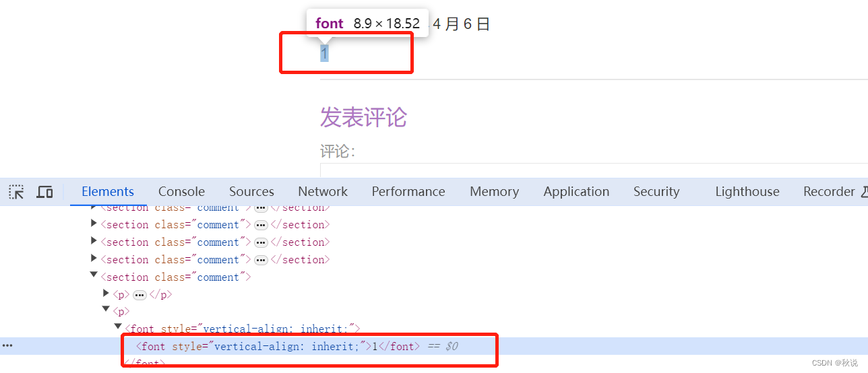Expand collapsed comment section just above the expanded one
Screen dimensions: 868x373
pyautogui.click(x=94, y=259)
